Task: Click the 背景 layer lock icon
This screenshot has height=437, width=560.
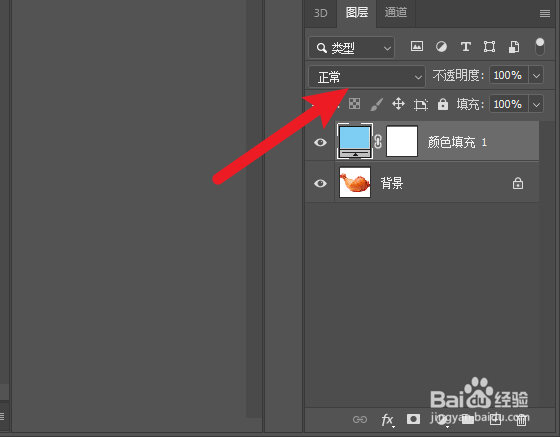Action: (518, 183)
